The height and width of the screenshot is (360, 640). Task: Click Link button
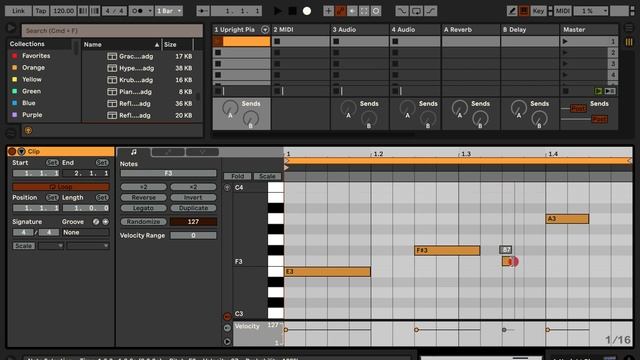pyautogui.click(x=18, y=11)
